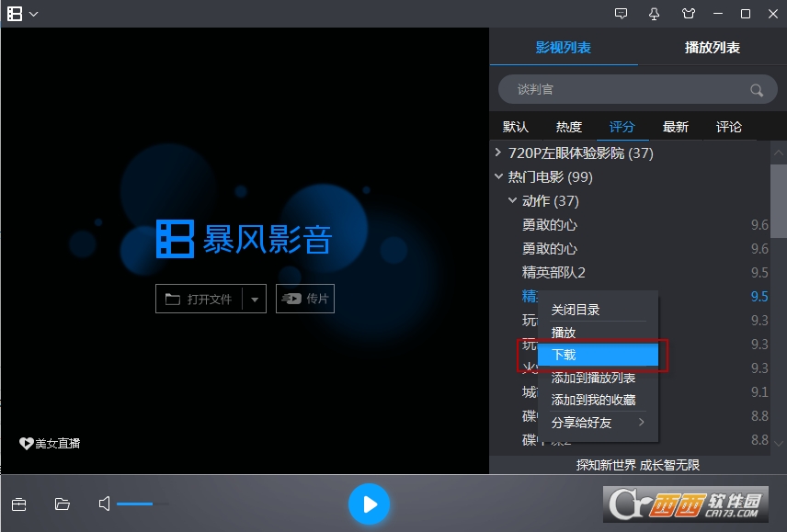Expand the 打开文件 dropdown arrow
Viewport: 787px width, 532px height.
(x=255, y=300)
